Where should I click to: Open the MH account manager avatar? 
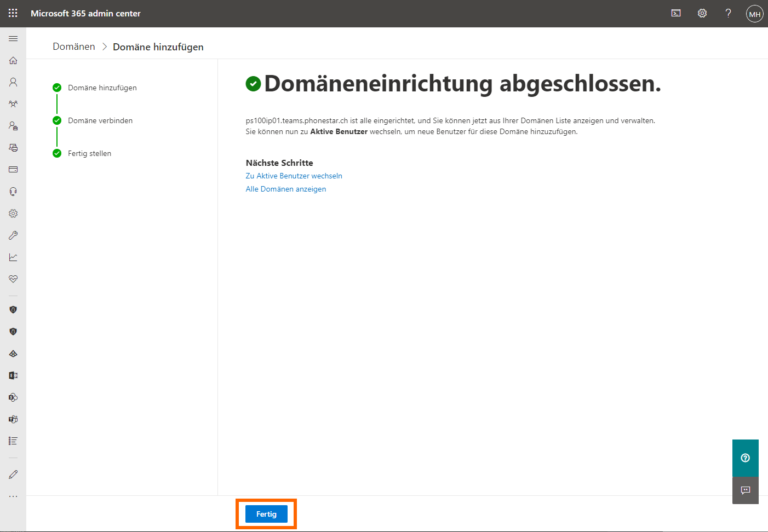coord(754,14)
